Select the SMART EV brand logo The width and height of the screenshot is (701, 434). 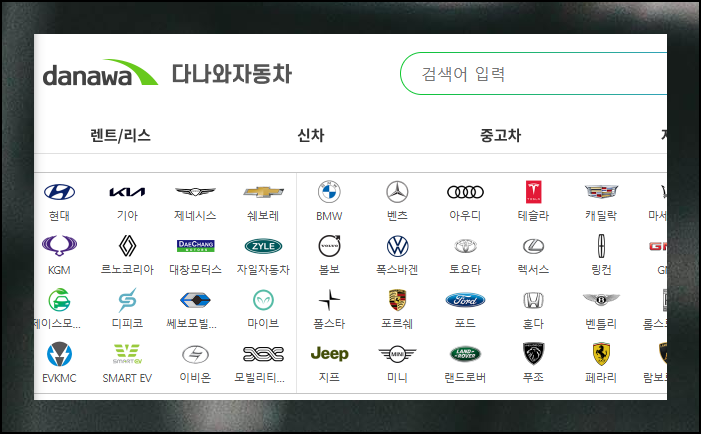point(127,354)
